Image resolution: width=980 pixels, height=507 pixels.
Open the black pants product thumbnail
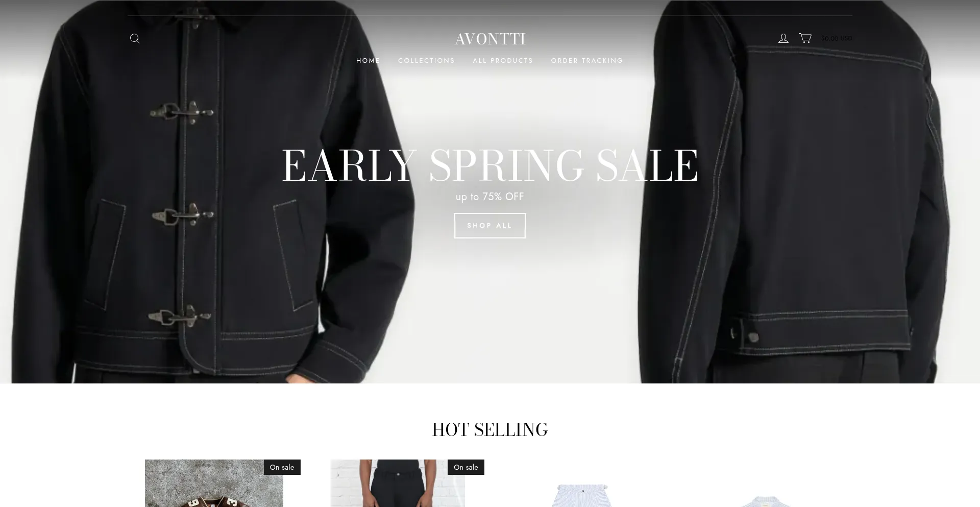point(398,483)
